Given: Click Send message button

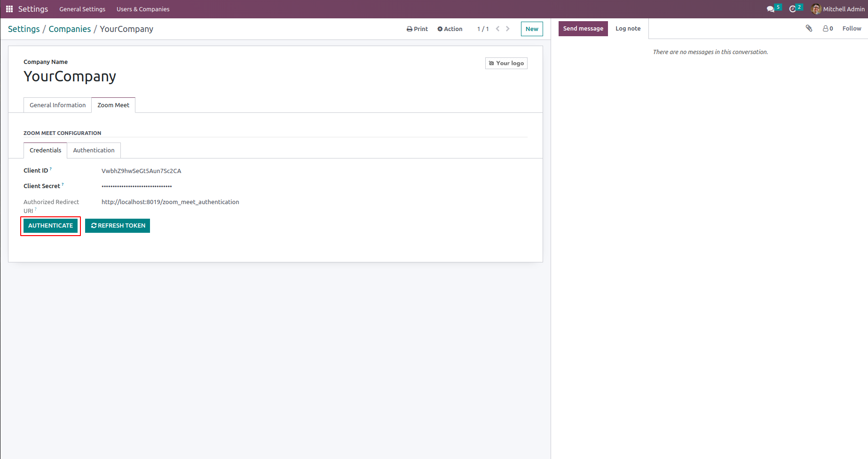Looking at the screenshot, I should (583, 28).
